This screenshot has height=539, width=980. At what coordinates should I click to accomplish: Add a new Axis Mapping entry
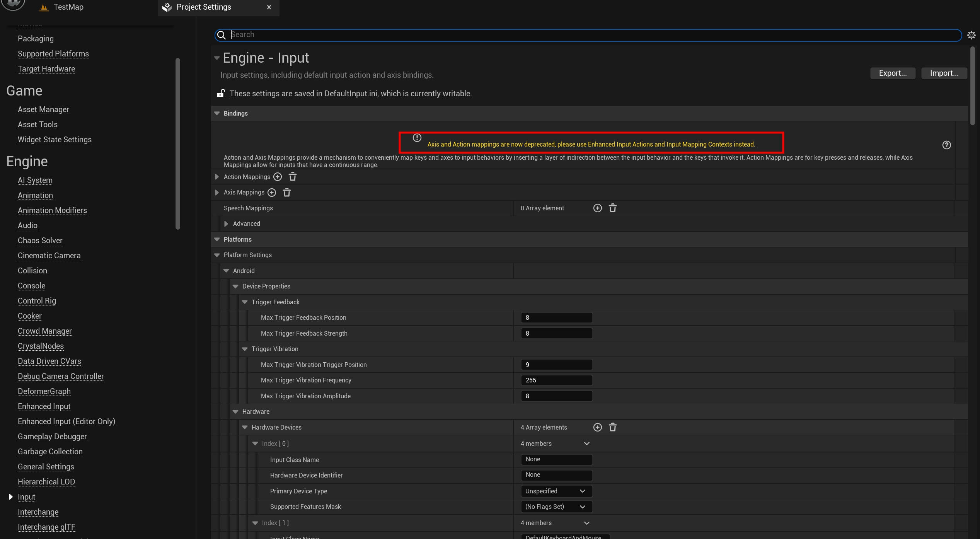(x=272, y=192)
